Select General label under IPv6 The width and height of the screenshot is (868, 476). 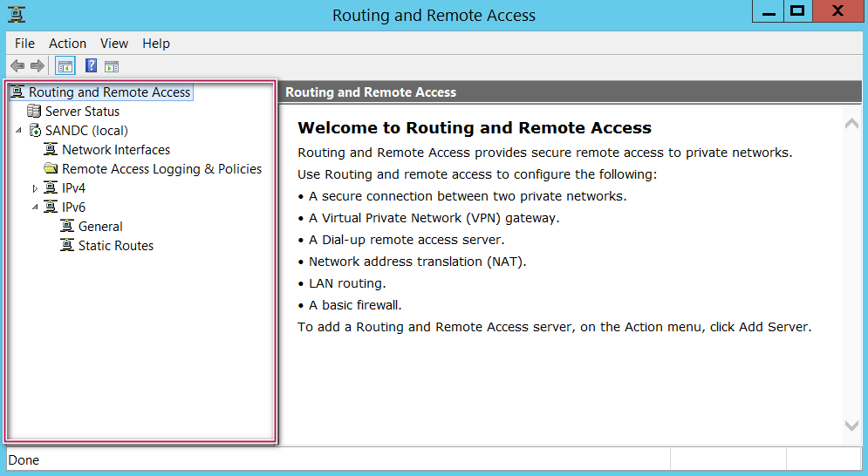[x=100, y=227]
